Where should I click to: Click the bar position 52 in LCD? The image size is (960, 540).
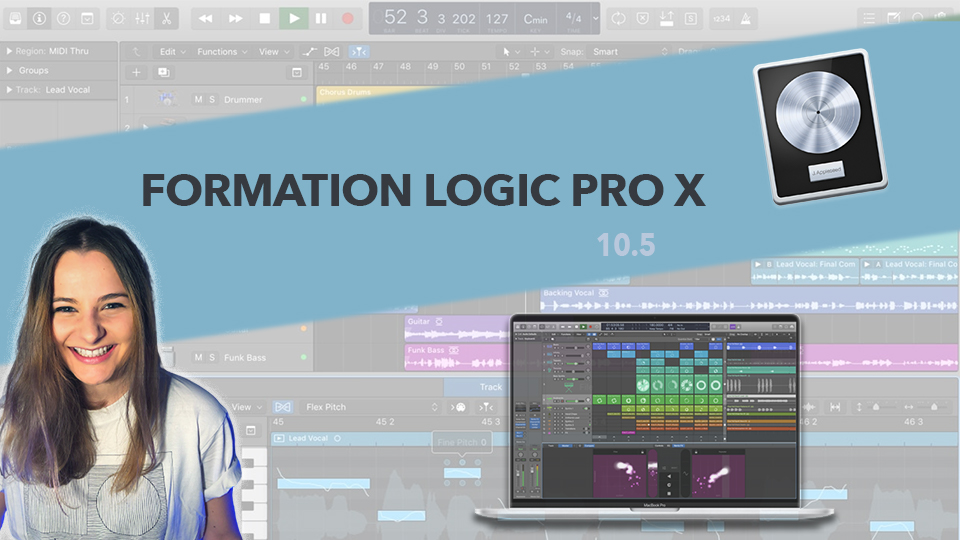point(395,17)
